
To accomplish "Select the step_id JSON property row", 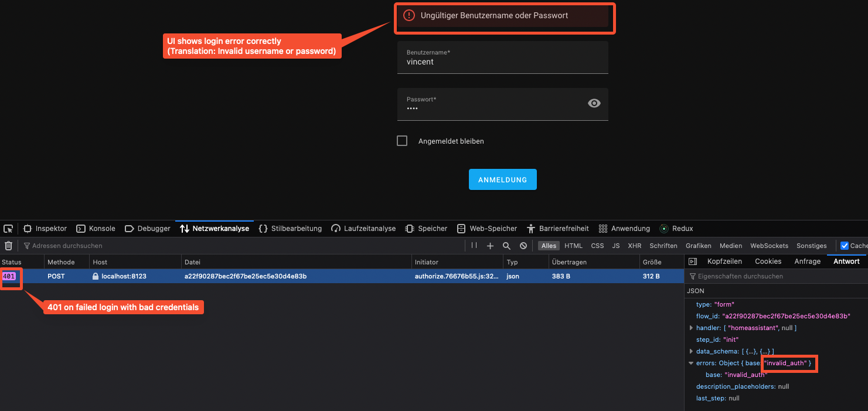I will click(777, 339).
